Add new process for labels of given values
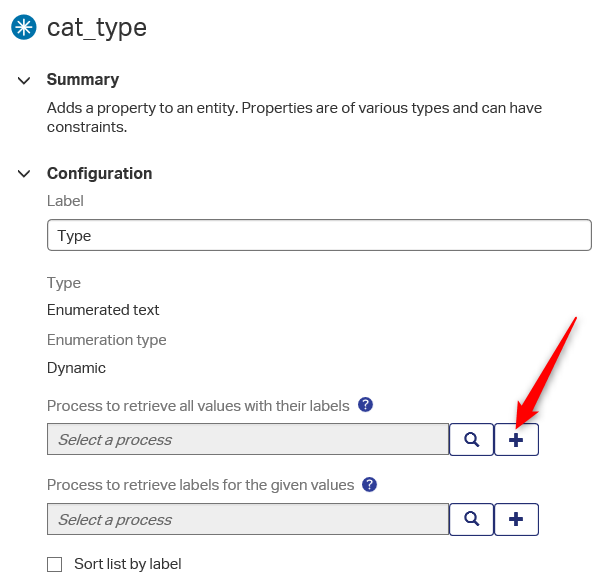This screenshot has width=604, height=587. coord(516,519)
